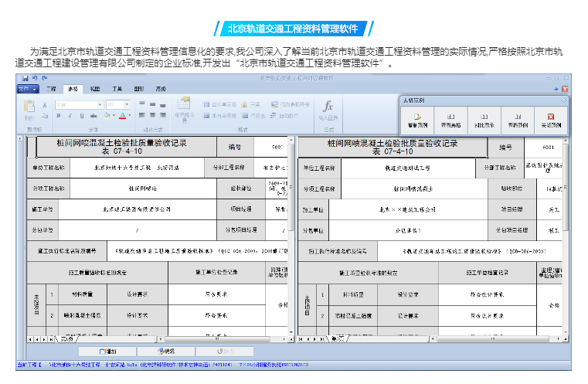Click the read-only lock icon

click(244, 104)
